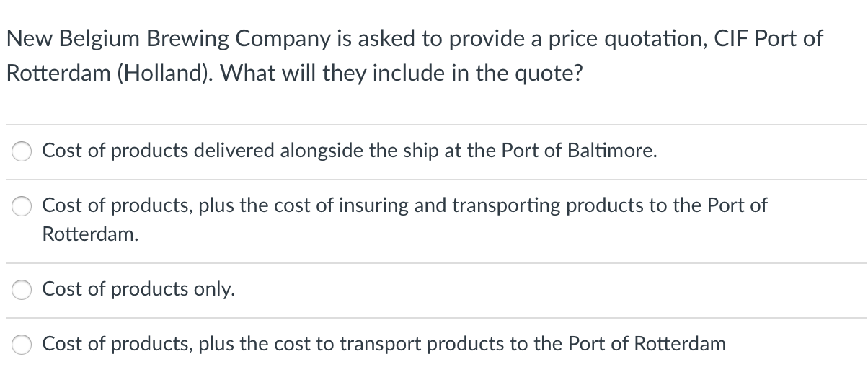This screenshot has height=385, width=868.
Task: Click the word 'Rotterdam.' on second answer's wrapped line
Action: tap(90, 234)
